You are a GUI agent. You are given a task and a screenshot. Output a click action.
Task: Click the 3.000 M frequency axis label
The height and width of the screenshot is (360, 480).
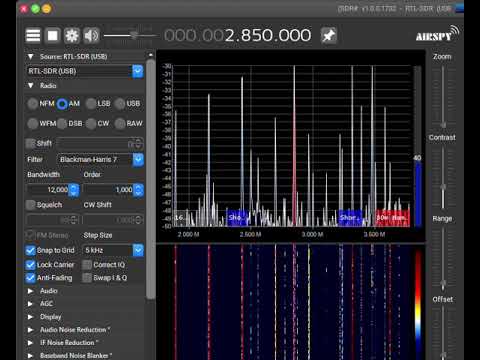pos(312,235)
